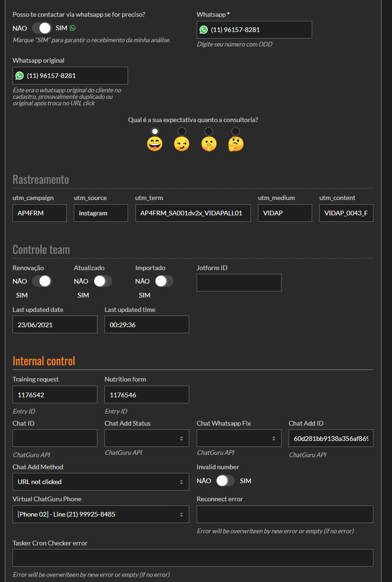Open the Chat Whatsapp Fix dropdown
The image size is (392, 582).
pyautogui.click(x=239, y=438)
